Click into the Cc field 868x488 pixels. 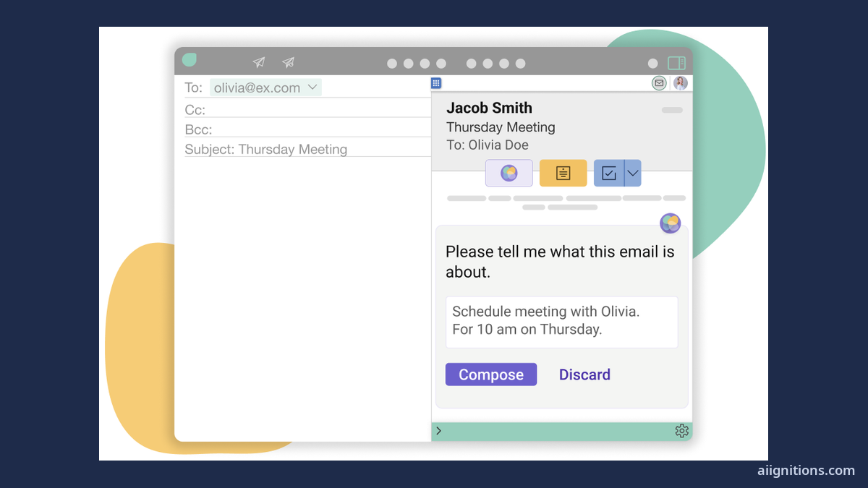[x=308, y=110]
